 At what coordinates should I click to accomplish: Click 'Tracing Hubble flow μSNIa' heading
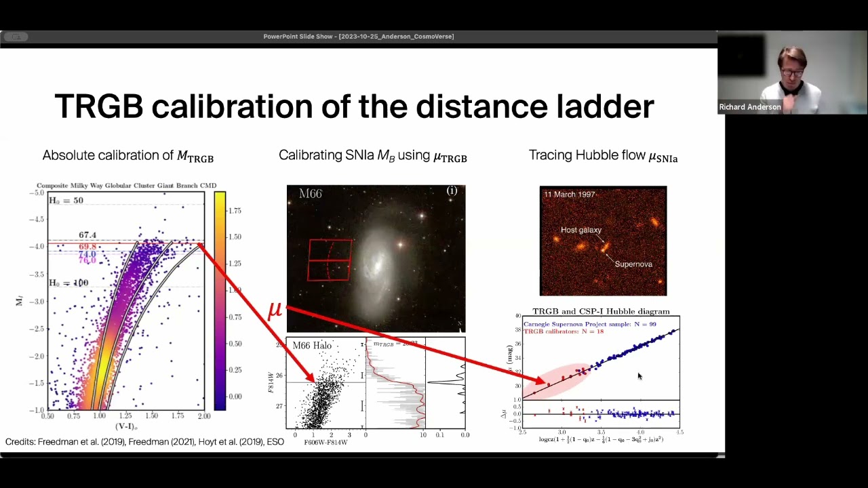(x=603, y=156)
